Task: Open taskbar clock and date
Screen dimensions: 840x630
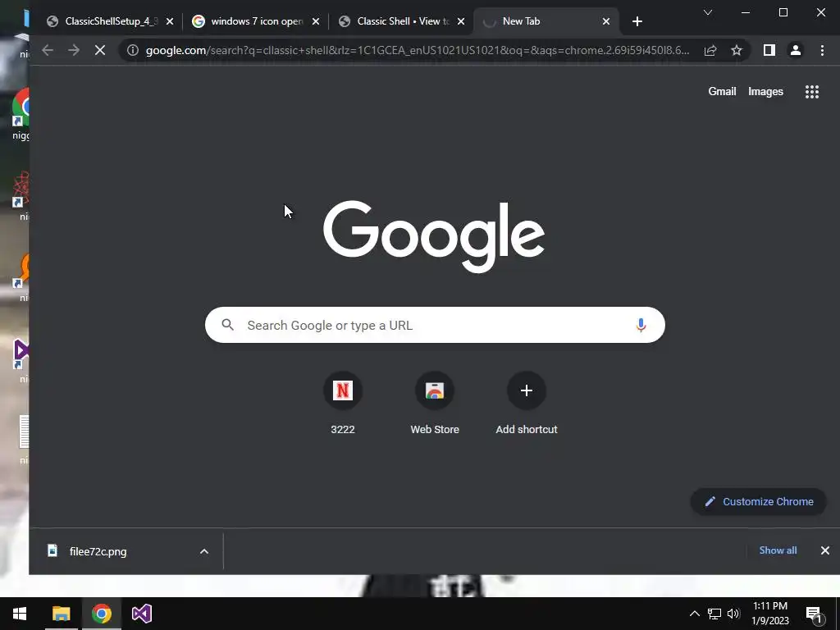Action: tap(770, 614)
